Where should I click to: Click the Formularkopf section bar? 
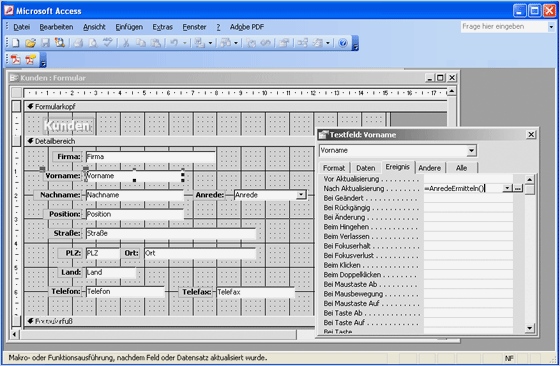235,106
